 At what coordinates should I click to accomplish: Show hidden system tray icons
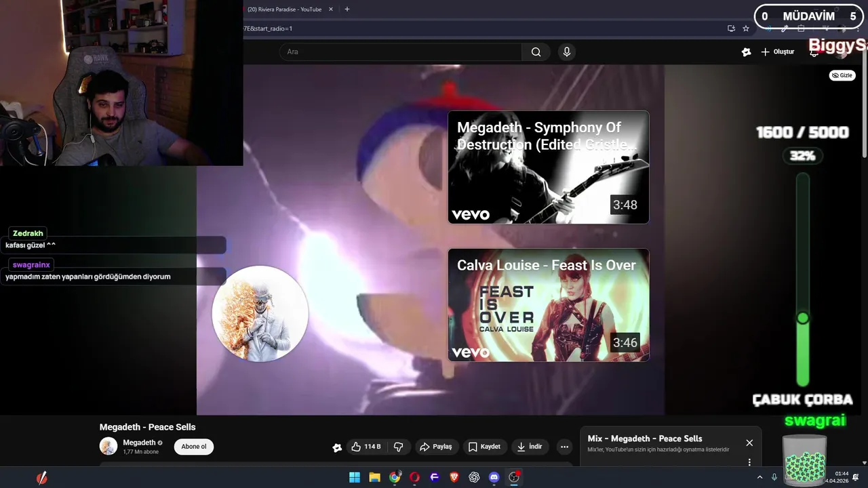coord(759,477)
